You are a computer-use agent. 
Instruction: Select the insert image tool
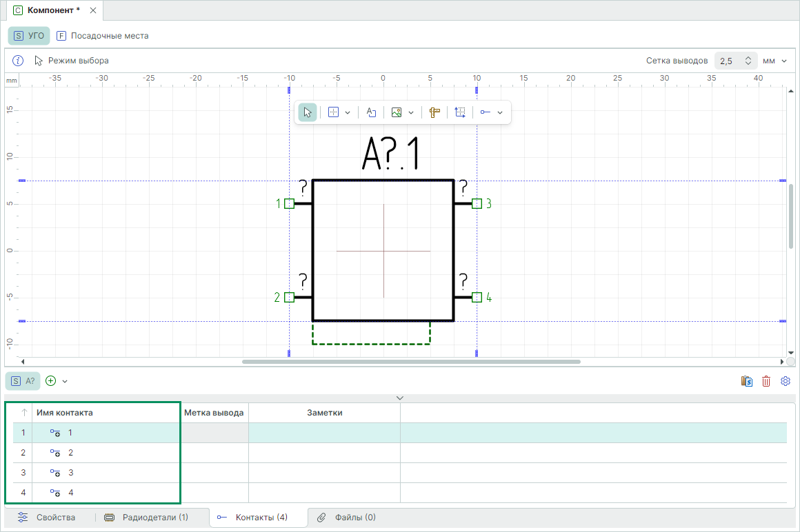coord(397,112)
